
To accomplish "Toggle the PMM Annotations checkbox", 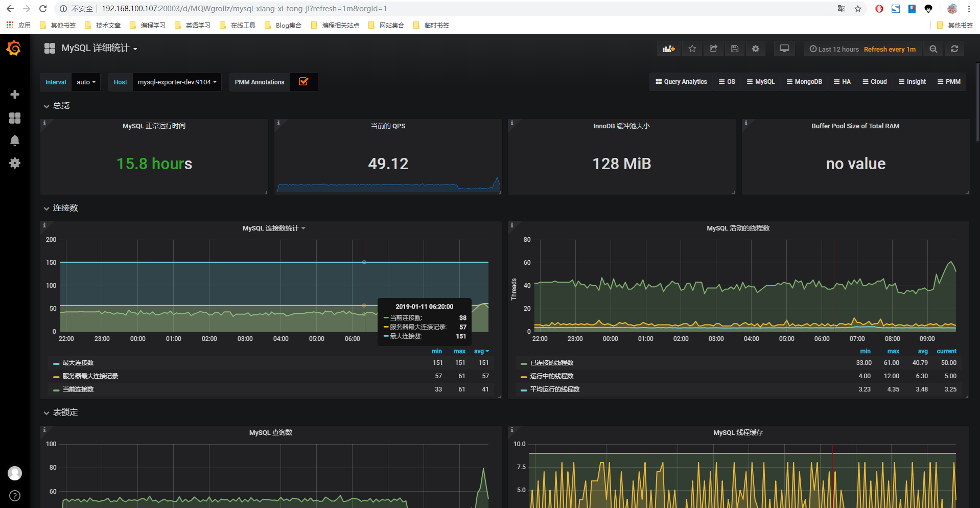I will 304,82.
